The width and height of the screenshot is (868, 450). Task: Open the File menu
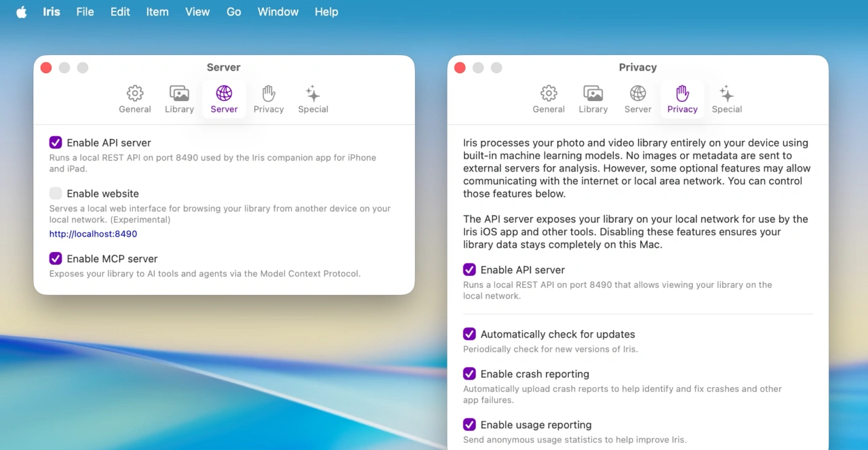[85, 12]
